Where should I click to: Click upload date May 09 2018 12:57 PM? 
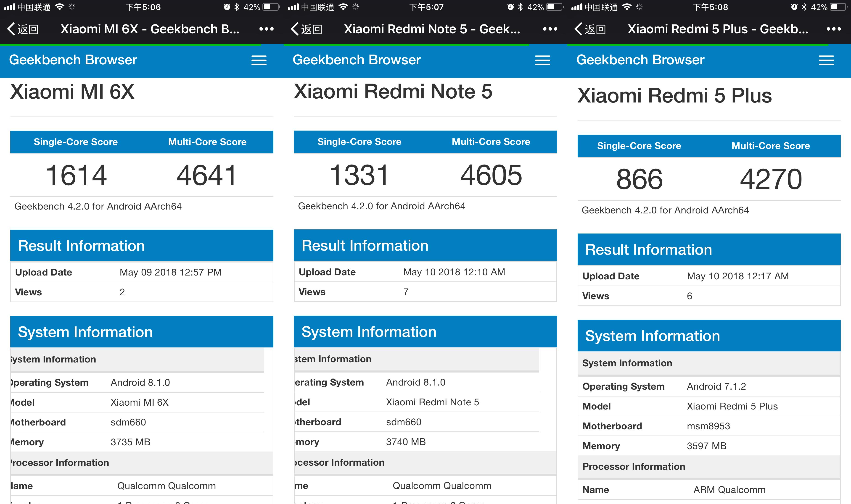point(171,272)
